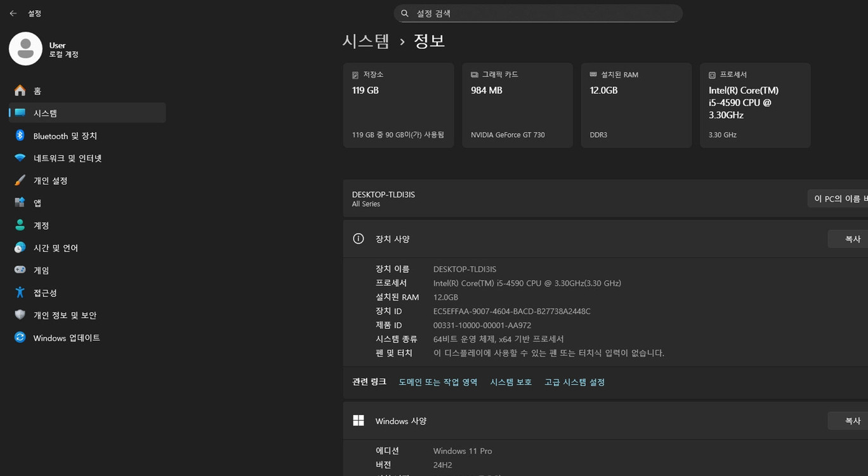Open 고급 시스템 설정
The image size is (868, 476).
574,381
